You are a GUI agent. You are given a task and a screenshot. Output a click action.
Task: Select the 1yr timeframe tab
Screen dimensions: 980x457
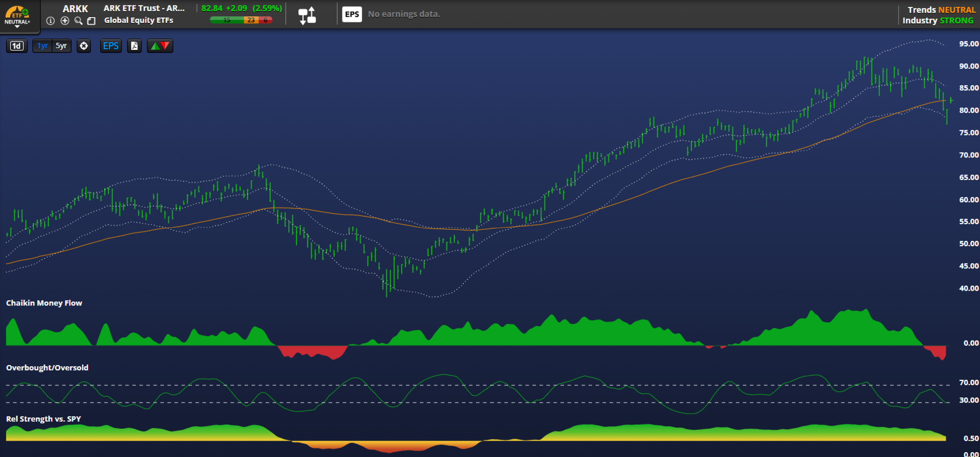(42, 46)
